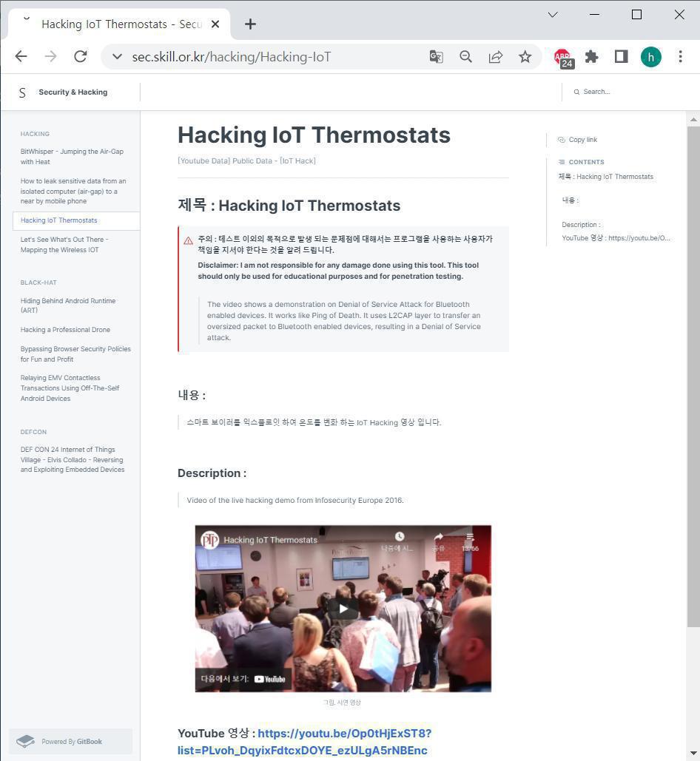The height and width of the screenshot is (761, 700).
Task: Show site information dropdown in address bar
Action: coord(117,57)
